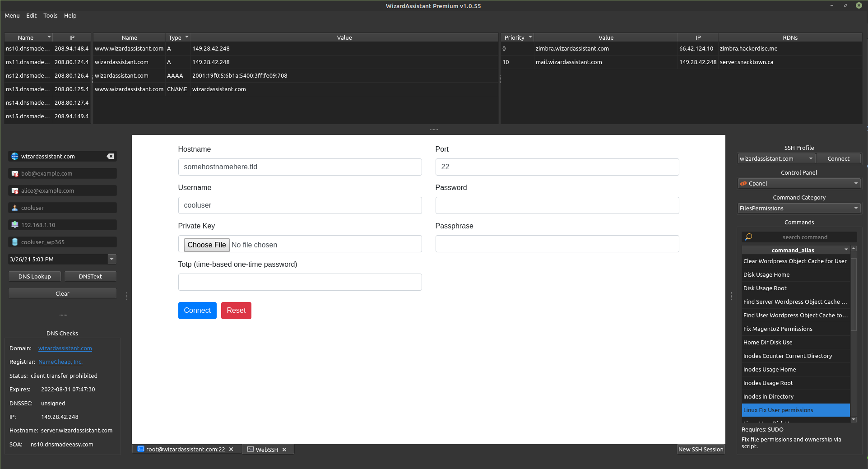Click the Cpanel icon in Control Panel selector

coord(743,183)
